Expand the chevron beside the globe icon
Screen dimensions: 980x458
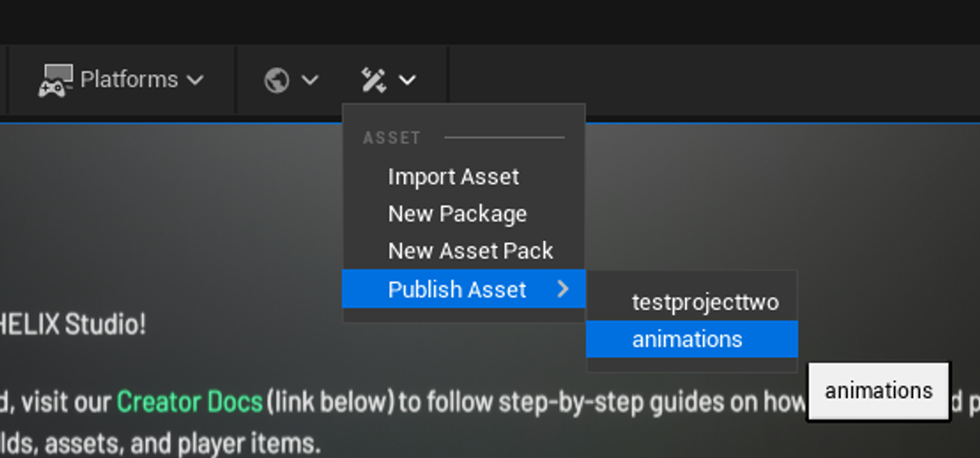(x=310, y=80)
